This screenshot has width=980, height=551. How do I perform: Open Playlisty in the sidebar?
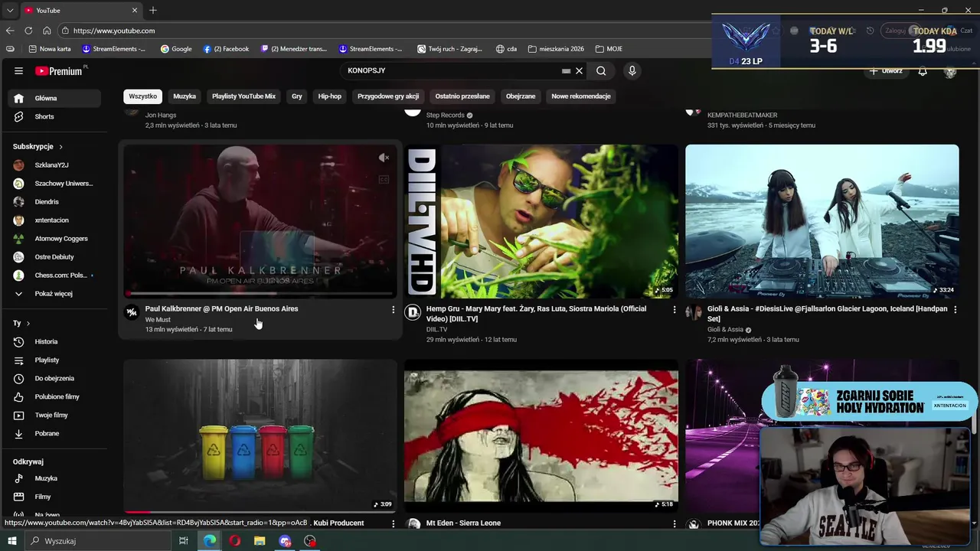point(54,360)
